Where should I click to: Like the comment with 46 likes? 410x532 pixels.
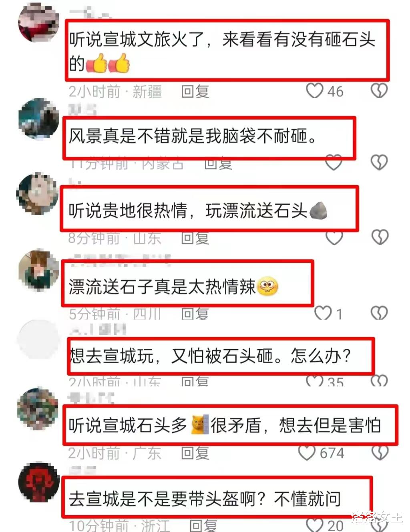314,91
